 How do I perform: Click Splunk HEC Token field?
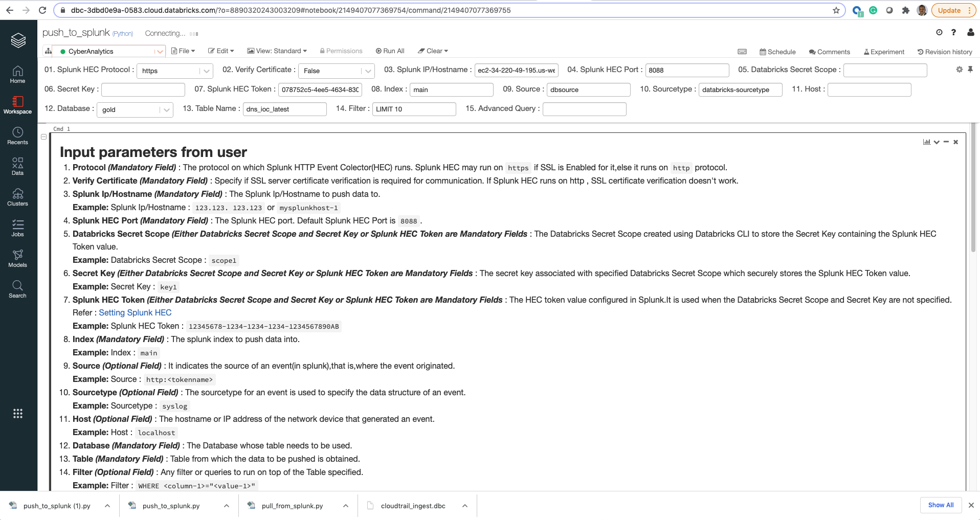click(x=320, y=89)
